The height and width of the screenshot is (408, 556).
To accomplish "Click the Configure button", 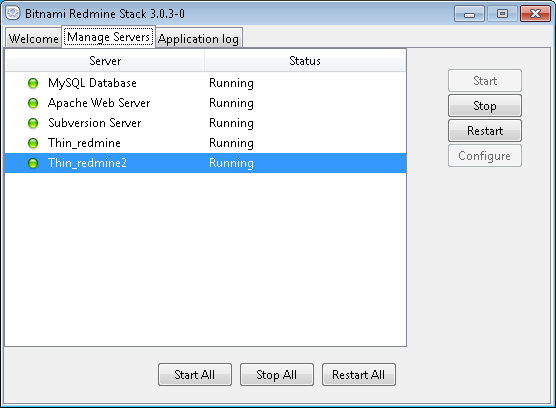I will [485, 156].
